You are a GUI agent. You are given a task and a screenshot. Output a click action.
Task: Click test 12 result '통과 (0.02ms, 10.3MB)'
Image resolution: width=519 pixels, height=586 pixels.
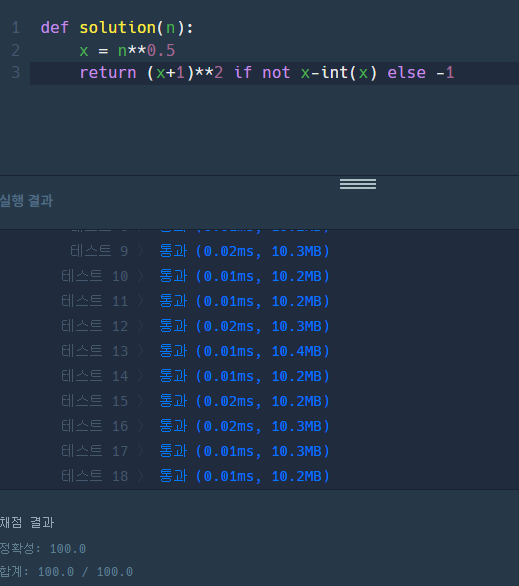[x=244, y=326]
